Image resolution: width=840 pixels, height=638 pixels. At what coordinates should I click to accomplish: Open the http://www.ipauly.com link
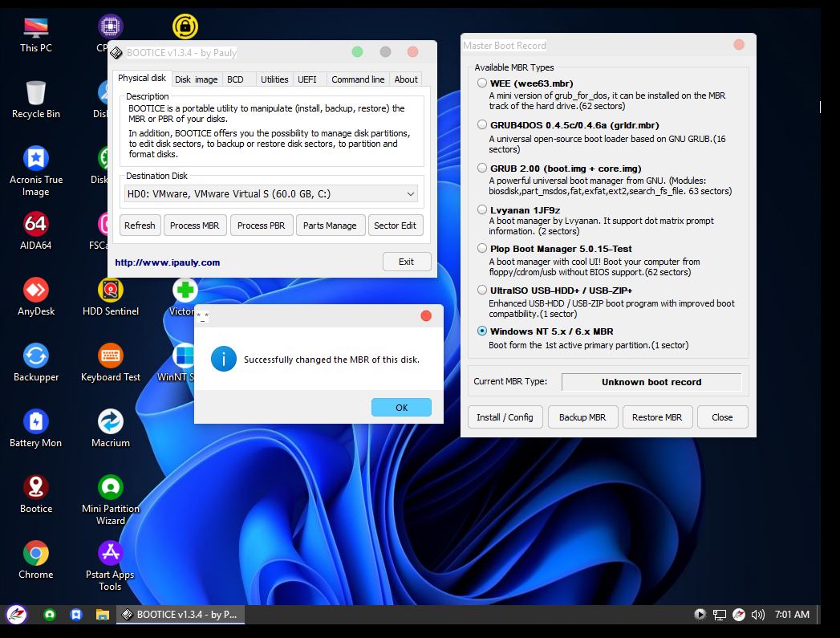(x=168, y=262)
